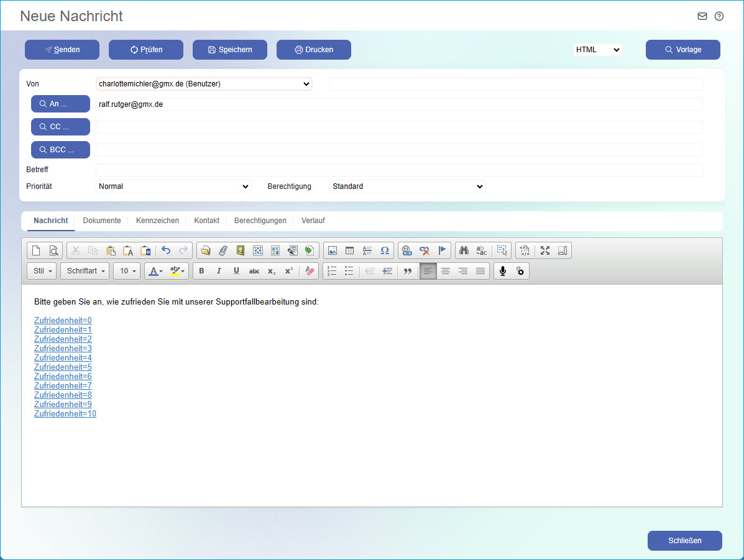The image size is (744, 560).
Task: Justify the text with block alignment
Action: pos(480,271)
